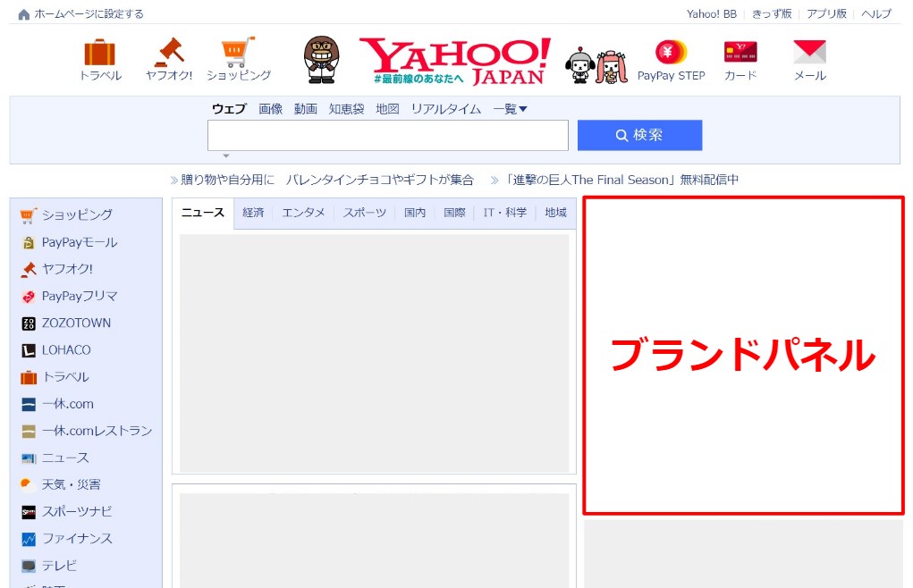
Task: Click the sidebar 天気・災害 weather icon
Action: (x=28, y=484)
